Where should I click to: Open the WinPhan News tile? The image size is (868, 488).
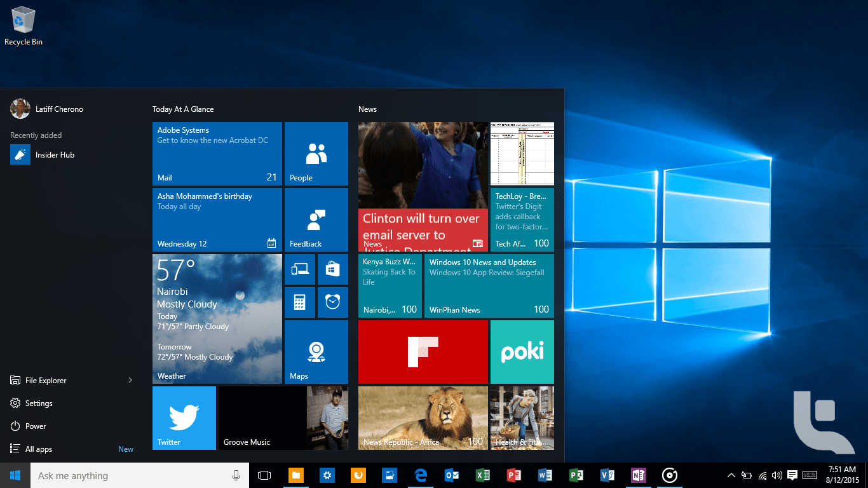click(489, 286)
